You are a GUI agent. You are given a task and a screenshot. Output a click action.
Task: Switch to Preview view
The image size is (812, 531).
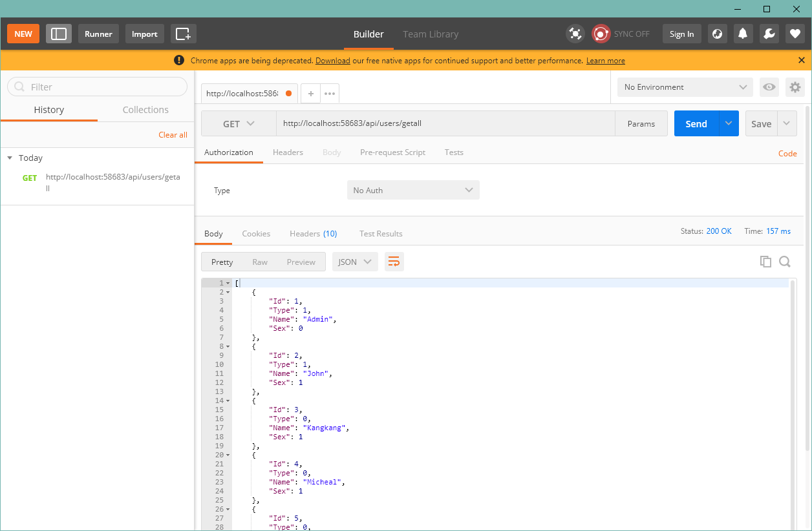pos(301,262)
